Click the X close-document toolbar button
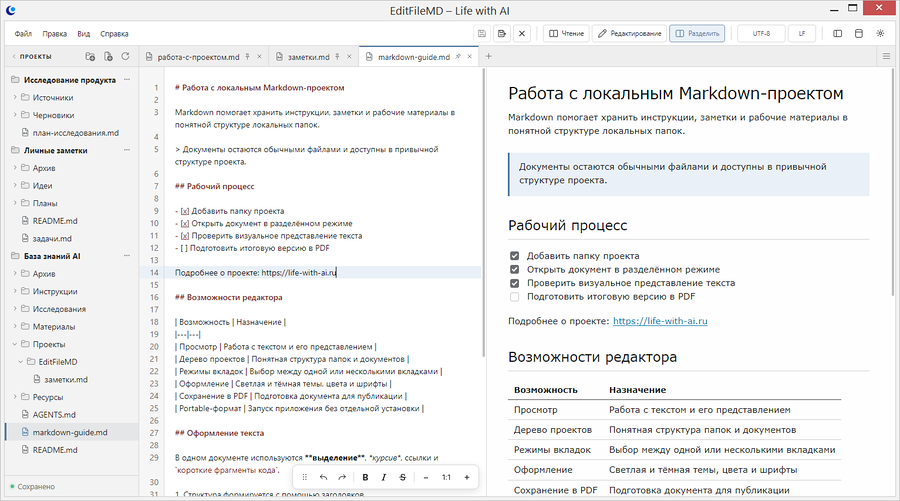 click(522, 34)
